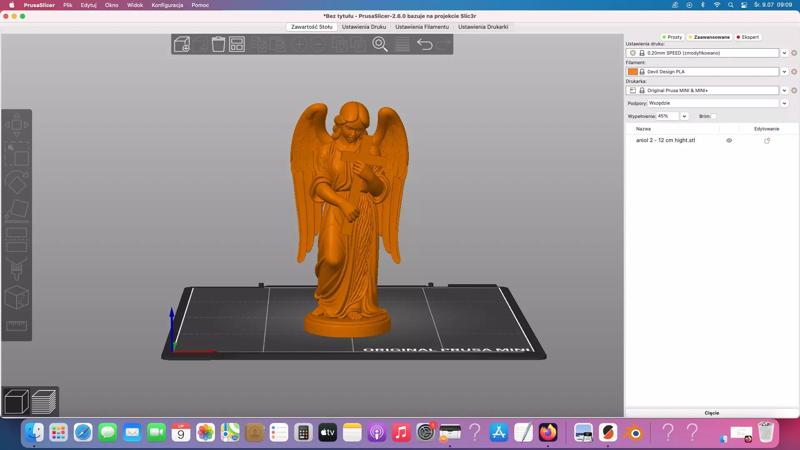
Task: Switch to Zawartość Stołu tab
Action: click(x=311, y=27)
